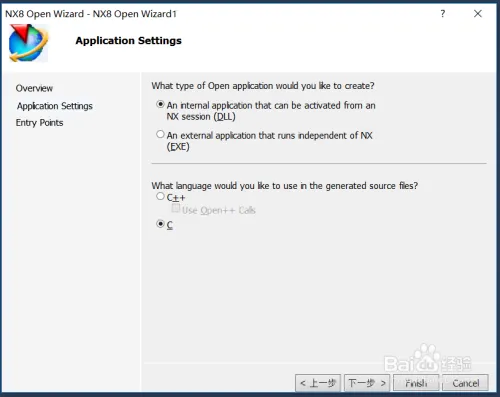
Task: Tick the Use Open++ Calls checkbox
Action: [176, 208]
